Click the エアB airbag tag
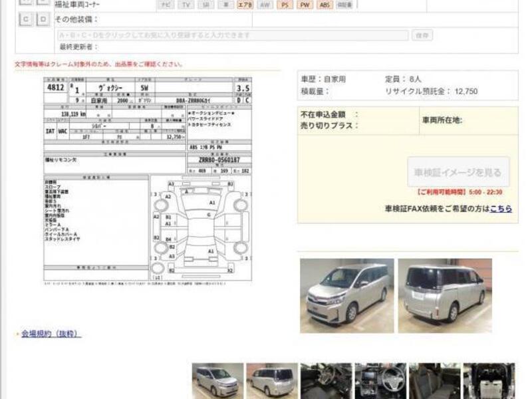 point(245,5)
